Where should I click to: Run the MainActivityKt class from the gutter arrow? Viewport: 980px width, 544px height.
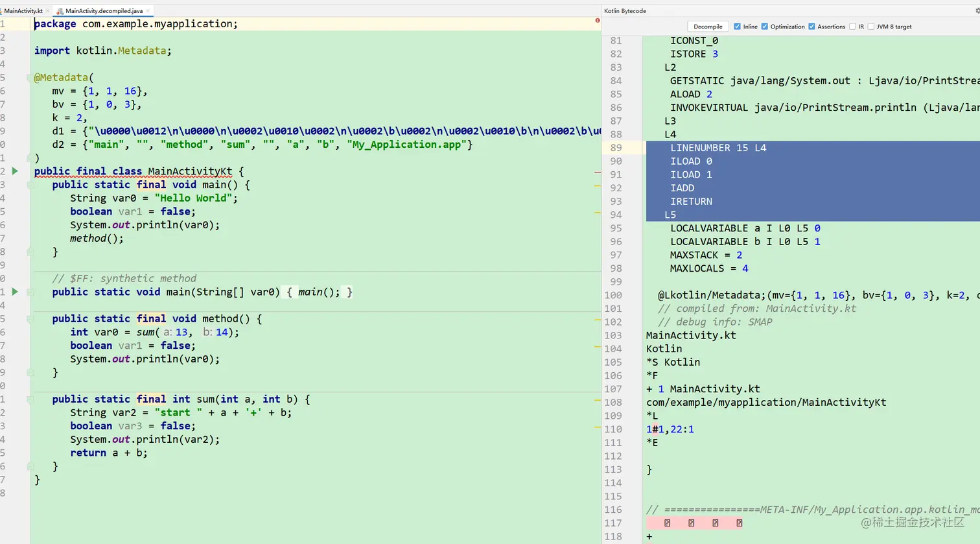click(x=15, y=171)
